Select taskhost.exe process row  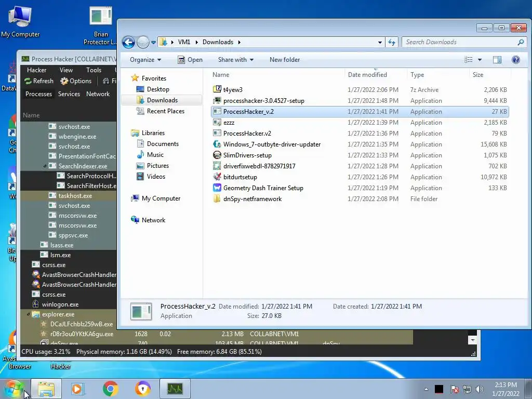69,196
